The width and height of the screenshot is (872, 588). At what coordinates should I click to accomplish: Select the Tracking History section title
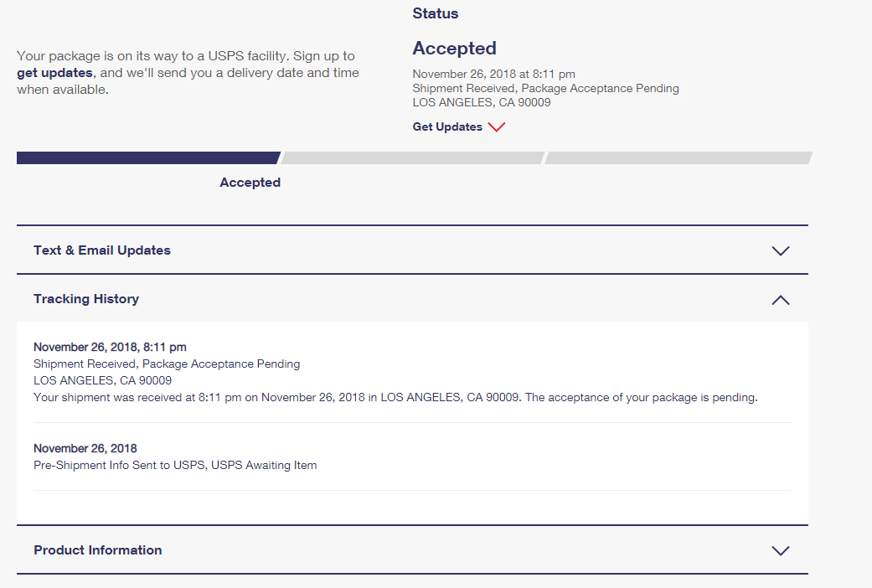tap(86, 299)
